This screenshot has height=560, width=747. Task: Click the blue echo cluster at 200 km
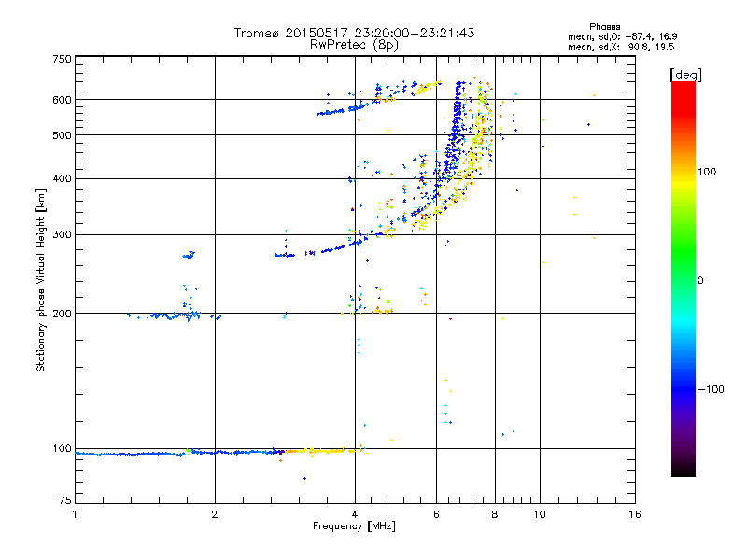pyautogui.click(x=174, y=315)
